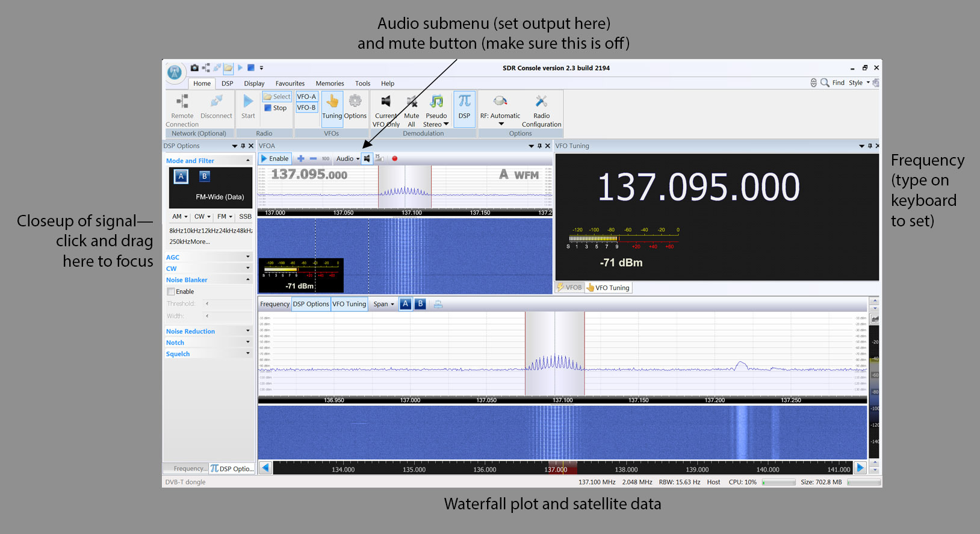Toggle DSP Options in spectrum toolbar

[x=311, y=304]
